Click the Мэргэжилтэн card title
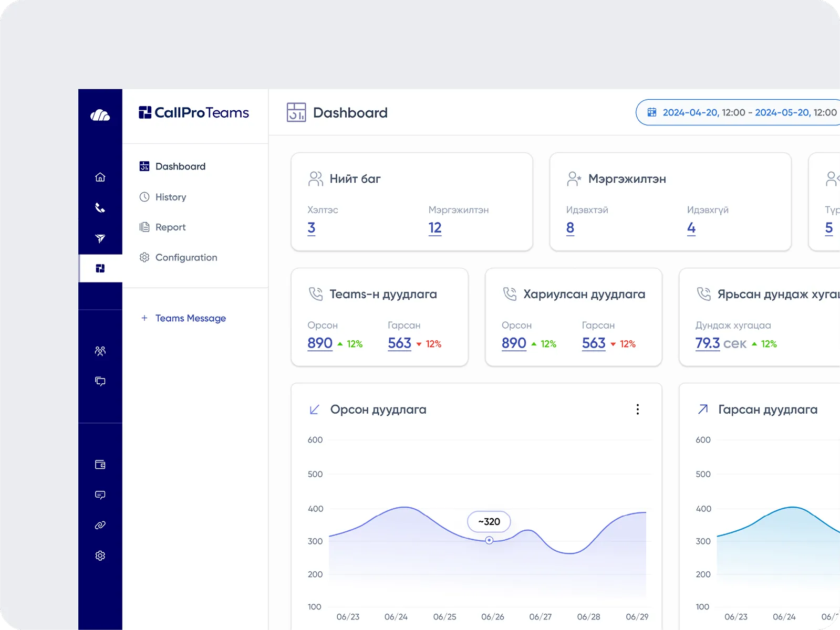The height and width of the screenshot is (630, 840). pyautogui.click(x=627, y=179)
